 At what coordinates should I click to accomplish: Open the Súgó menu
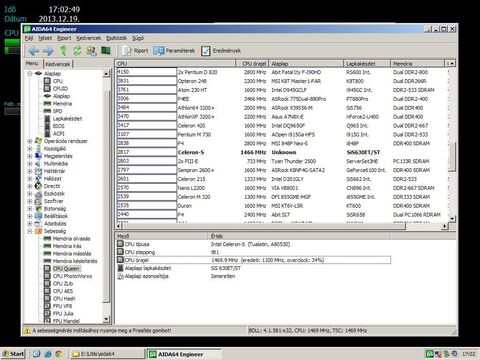(x=138, y=38)
